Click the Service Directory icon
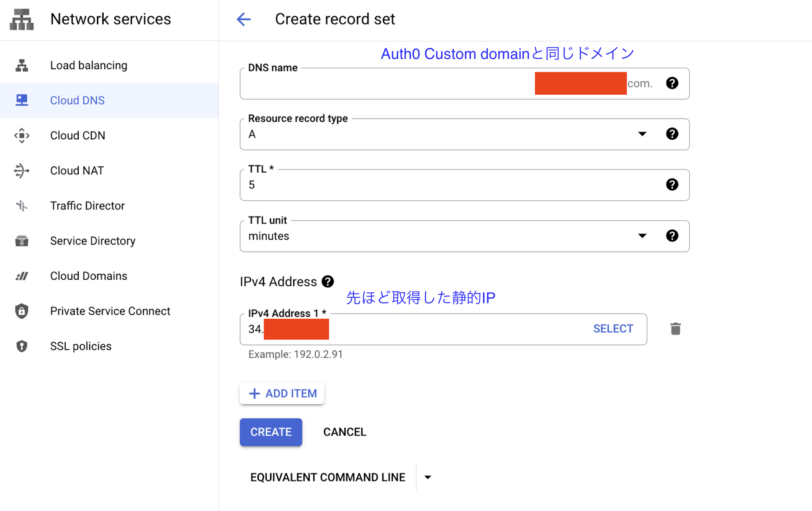This screenshot has width=812, height=511. tap(22, 241)
